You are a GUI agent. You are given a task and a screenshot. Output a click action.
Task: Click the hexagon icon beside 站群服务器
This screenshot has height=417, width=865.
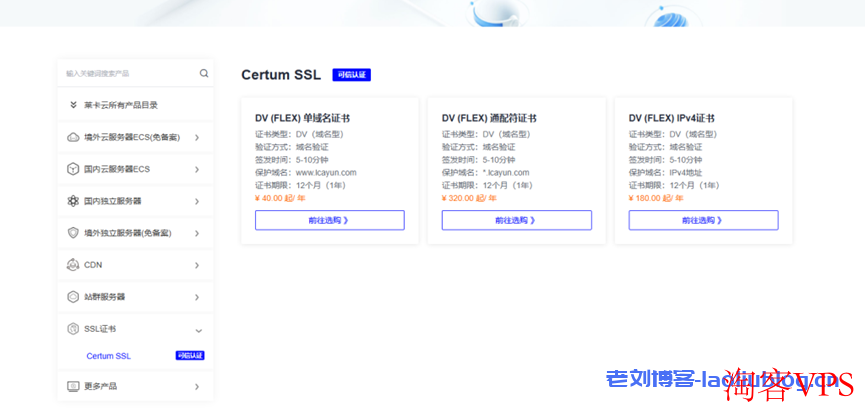73,297
